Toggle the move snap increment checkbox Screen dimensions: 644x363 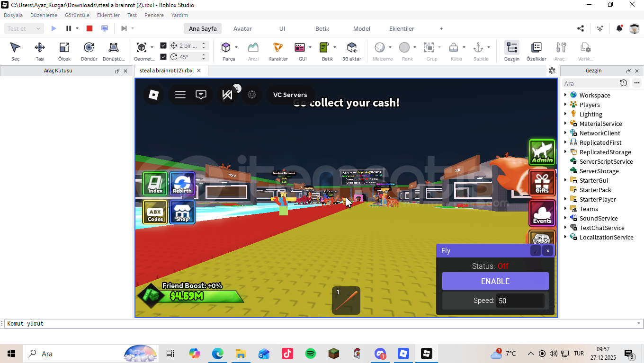point(163,45)
